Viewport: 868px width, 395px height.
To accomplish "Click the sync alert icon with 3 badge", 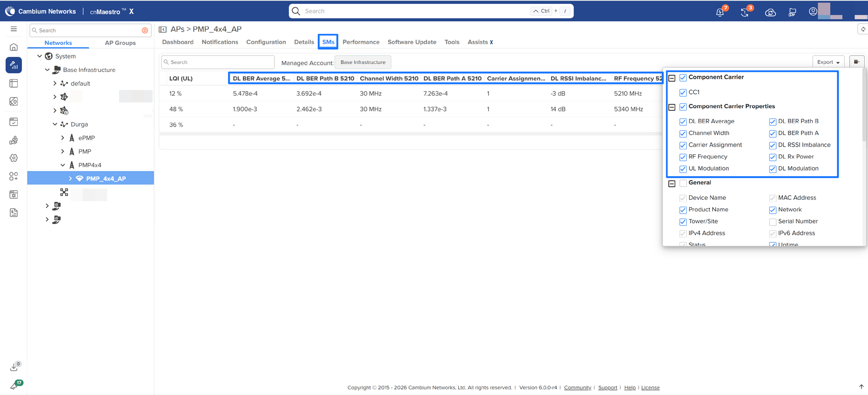I will (745, 12).
